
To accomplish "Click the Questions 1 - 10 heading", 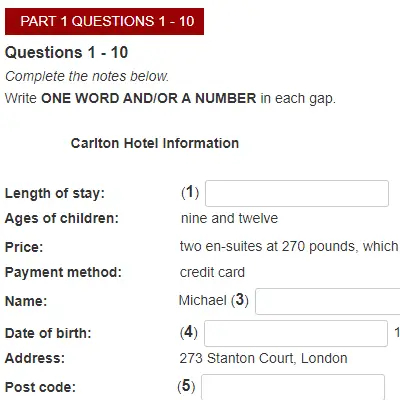I will coord(66,52).
